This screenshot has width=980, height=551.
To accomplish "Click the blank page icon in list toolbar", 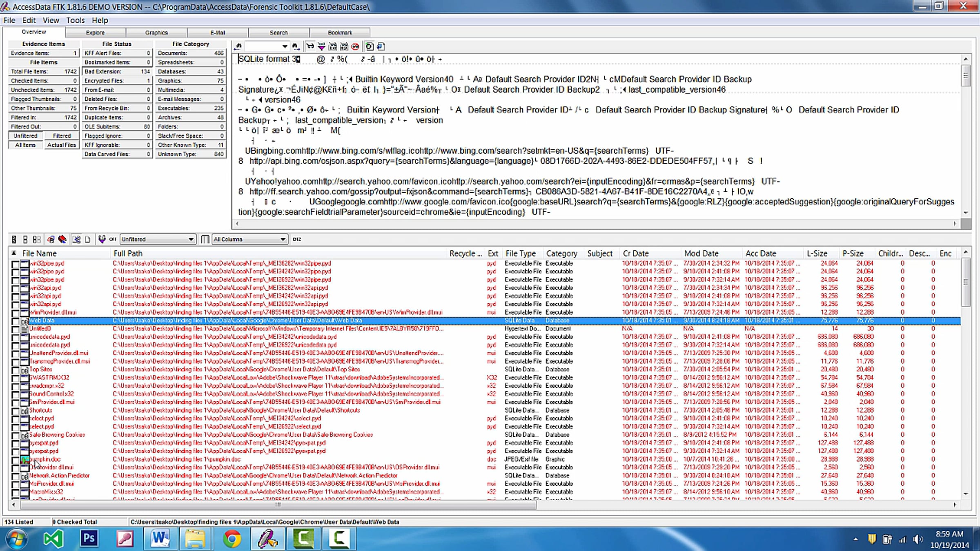I will (87, 240).
